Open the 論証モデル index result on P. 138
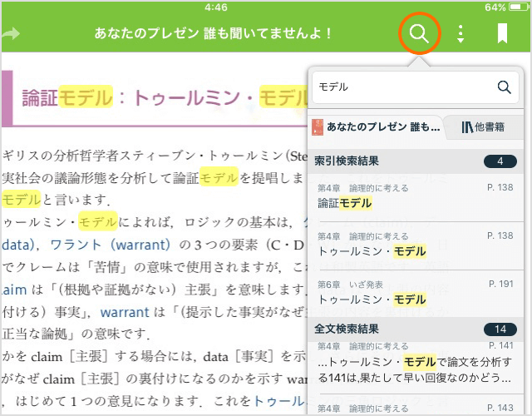 tap(416, 197)
